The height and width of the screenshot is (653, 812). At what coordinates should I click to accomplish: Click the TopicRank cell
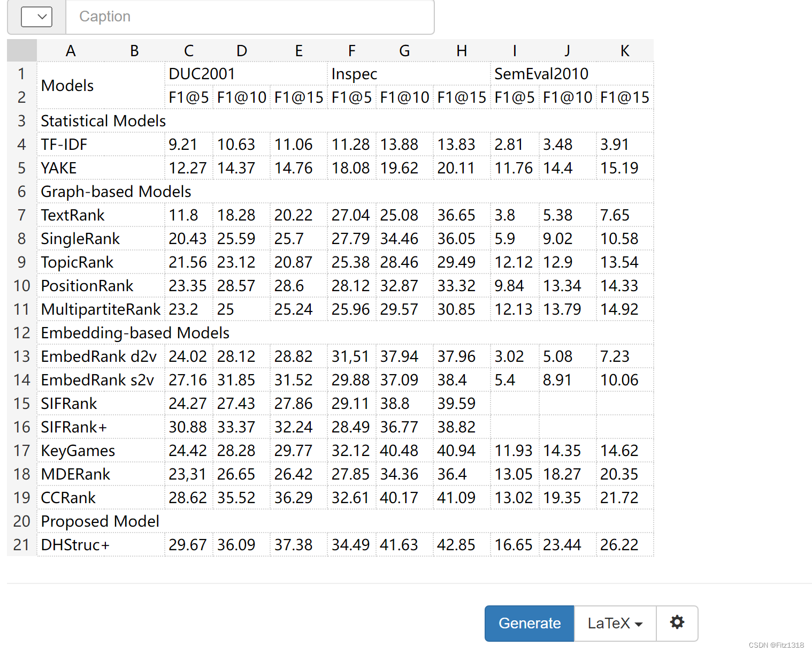click(x=101, y=262)
